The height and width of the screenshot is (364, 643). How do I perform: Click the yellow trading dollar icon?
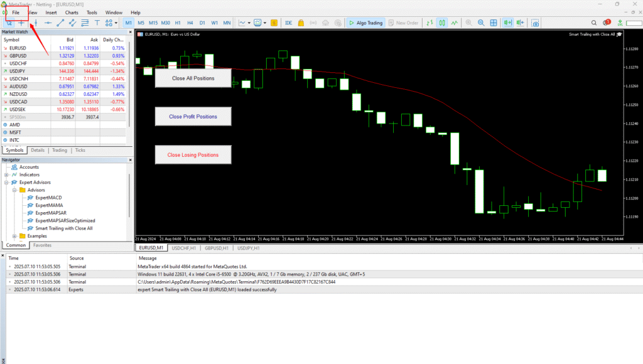274,23
